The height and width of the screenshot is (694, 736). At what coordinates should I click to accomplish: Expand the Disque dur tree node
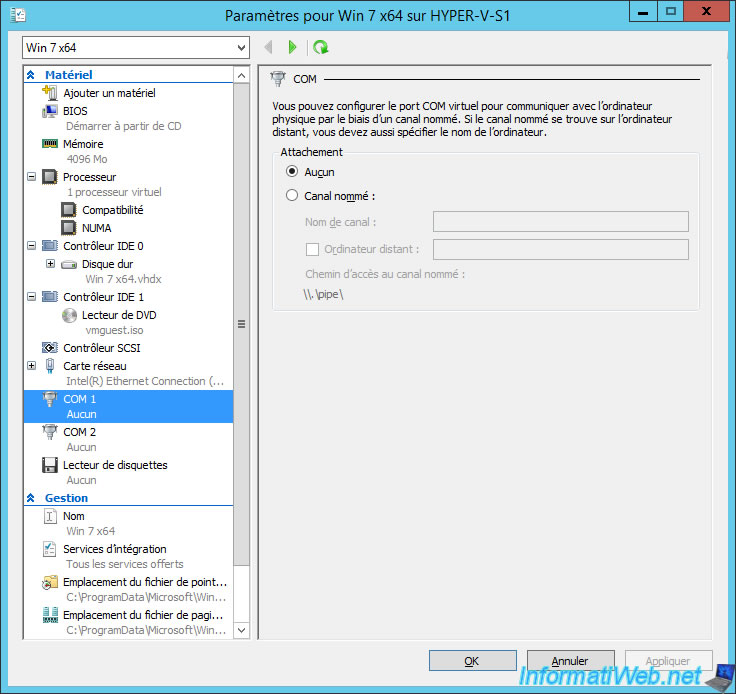point(50,264)
